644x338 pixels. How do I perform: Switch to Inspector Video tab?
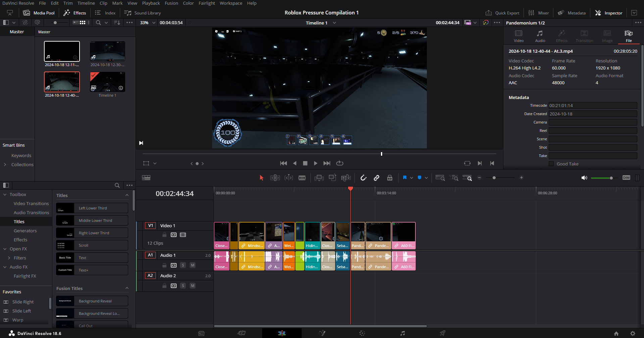518,36
